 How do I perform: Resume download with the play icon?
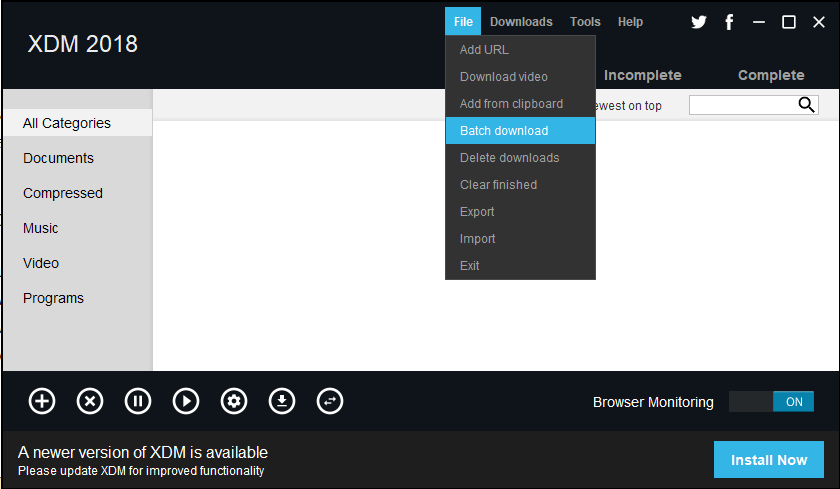coord(186,401)
